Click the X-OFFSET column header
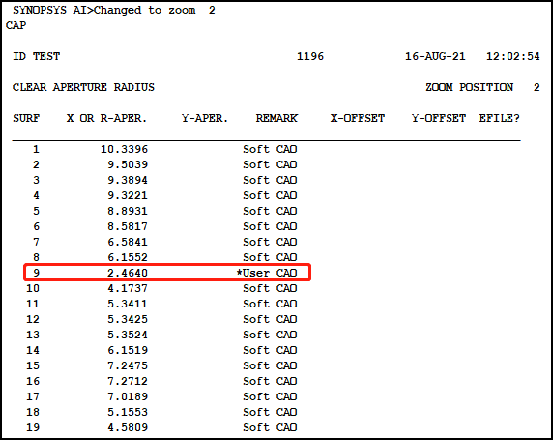 tap(358, 118)
